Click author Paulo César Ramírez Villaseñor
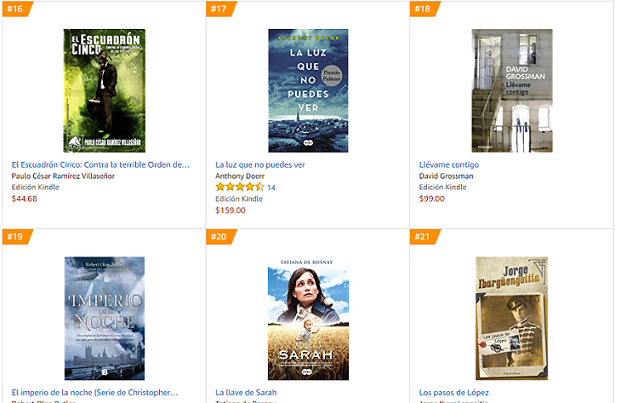The image size is (621, 403). click(x=63, y=176)
